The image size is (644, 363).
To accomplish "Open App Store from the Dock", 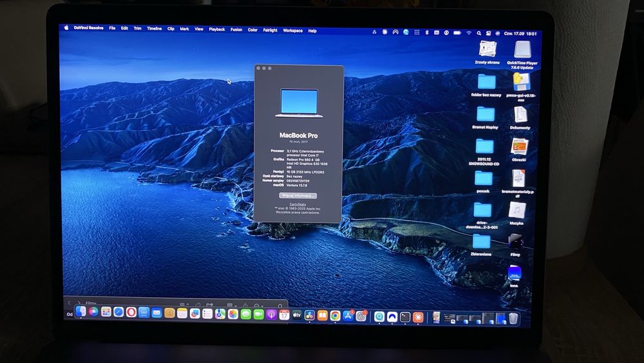I will [x=348, y=316].
